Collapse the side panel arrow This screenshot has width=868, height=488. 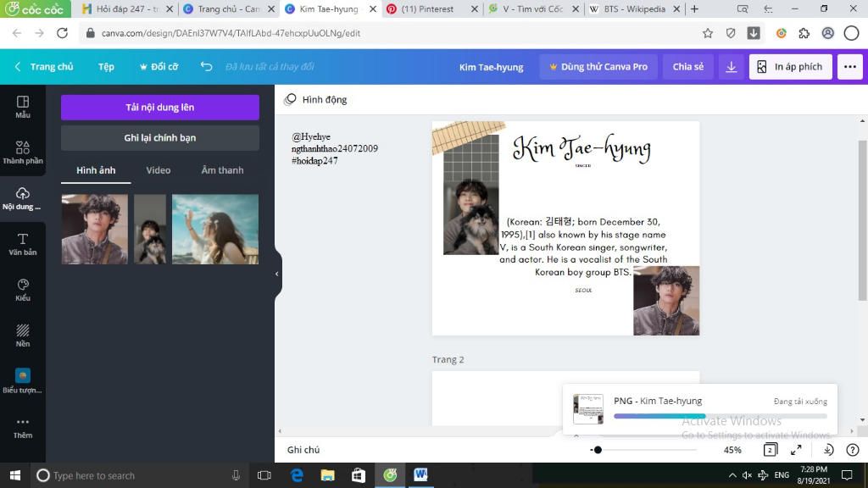point(277,274)
